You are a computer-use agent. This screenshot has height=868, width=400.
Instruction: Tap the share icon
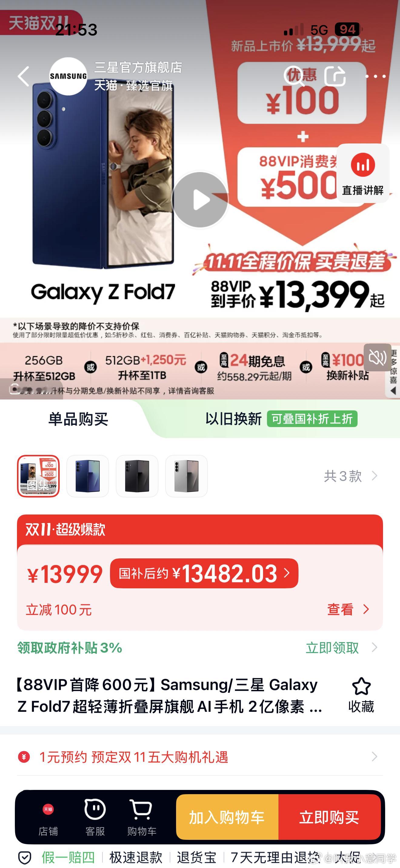335,75
